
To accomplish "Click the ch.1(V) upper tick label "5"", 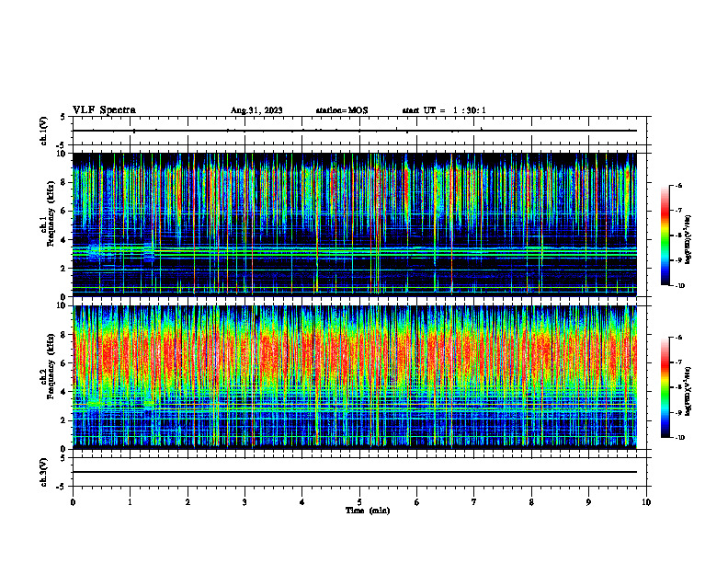I will [63, 117].
